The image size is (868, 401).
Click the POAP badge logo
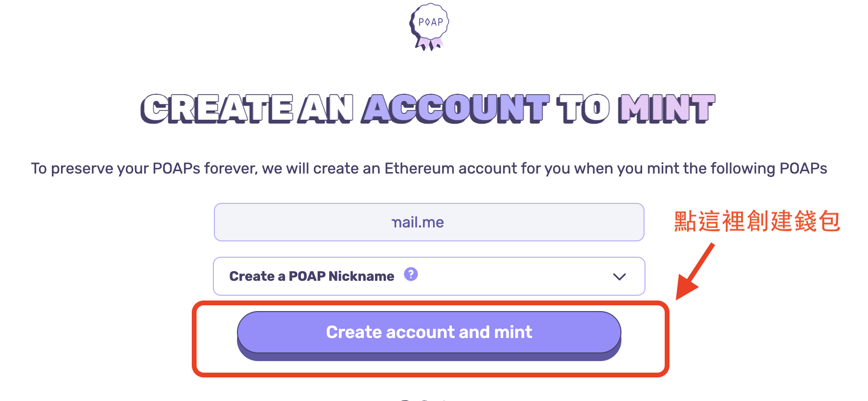(x=429, y=23)
